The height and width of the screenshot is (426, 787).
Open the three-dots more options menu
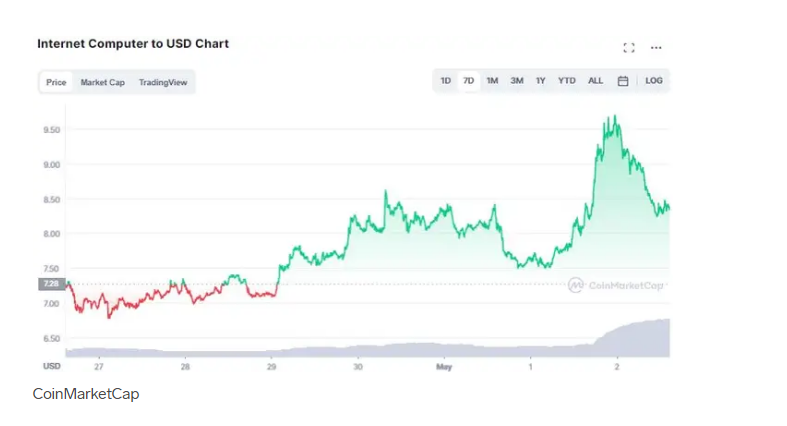click(x=656, y=48)
